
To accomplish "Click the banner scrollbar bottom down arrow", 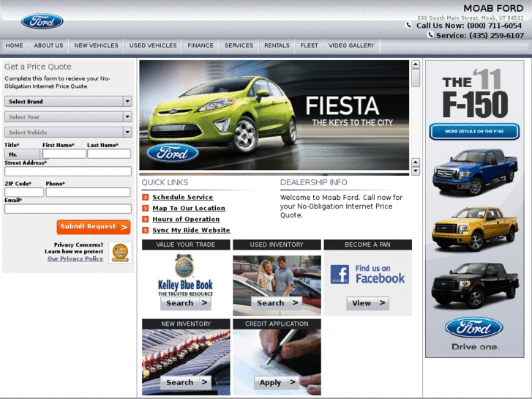I will (x=416, y=171).
